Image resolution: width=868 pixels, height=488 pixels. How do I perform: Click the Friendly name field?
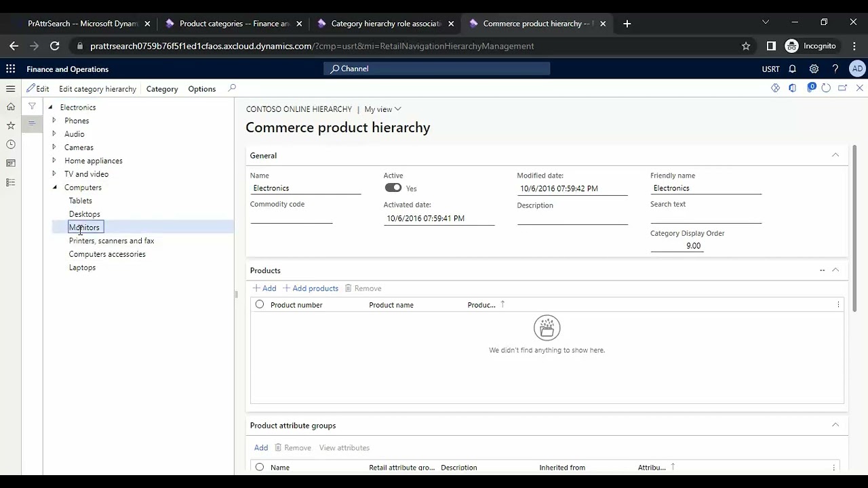tap(706, 188)
